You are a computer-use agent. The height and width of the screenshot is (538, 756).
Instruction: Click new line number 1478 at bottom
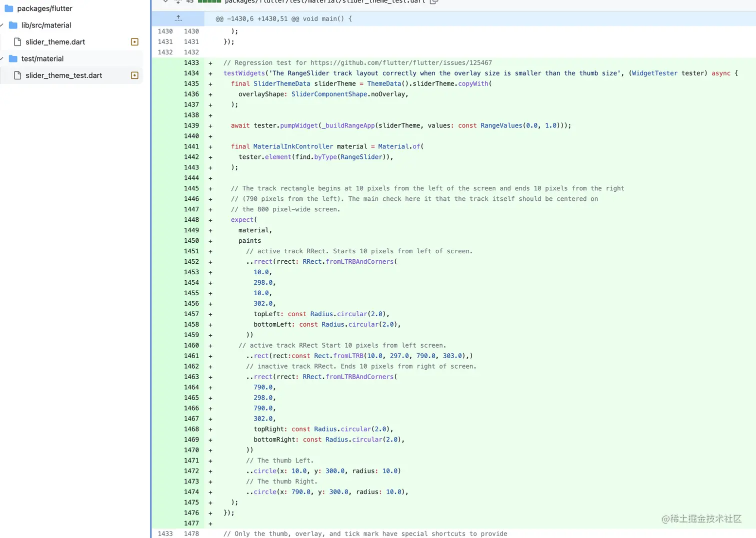coord(191,534)
